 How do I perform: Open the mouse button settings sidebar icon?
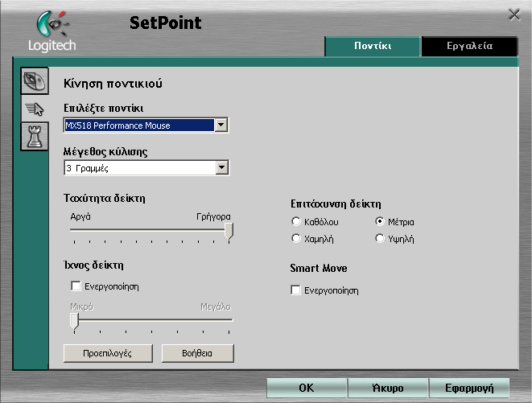[35, 80]
